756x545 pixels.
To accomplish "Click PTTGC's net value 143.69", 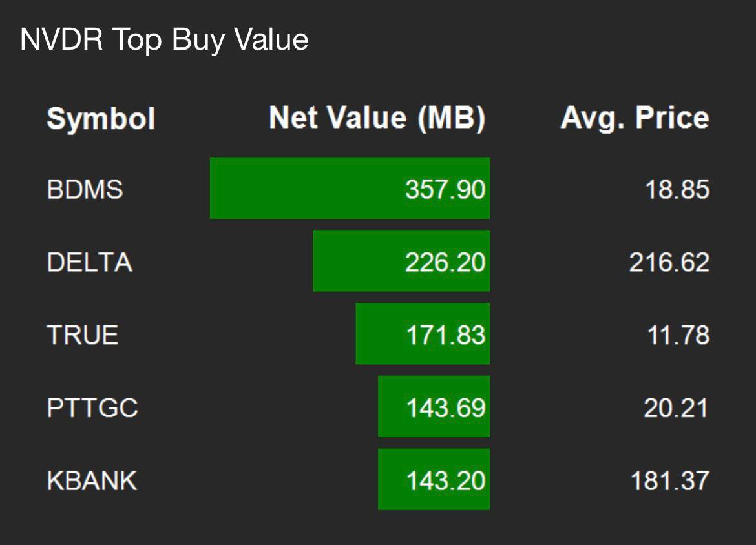I will point(445,408).
